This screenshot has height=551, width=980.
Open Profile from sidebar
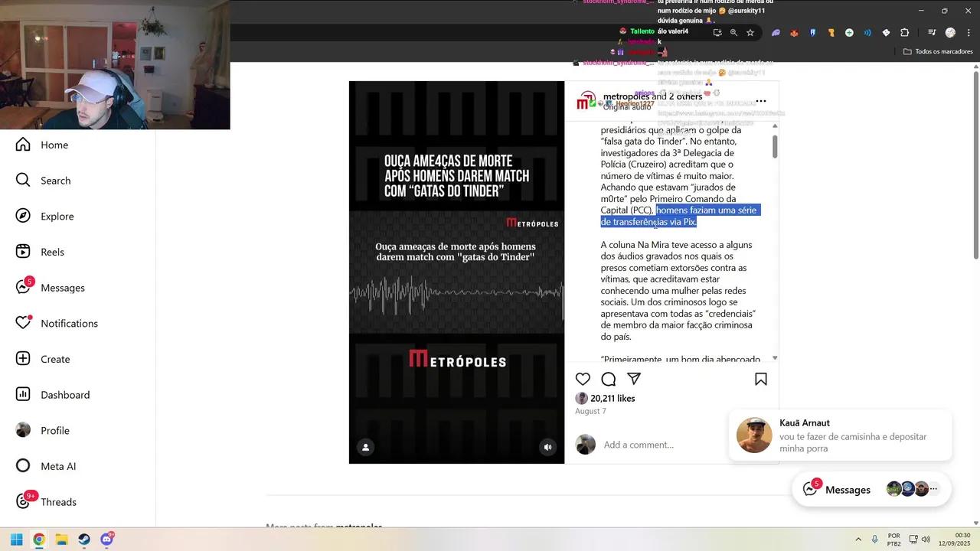44,431
